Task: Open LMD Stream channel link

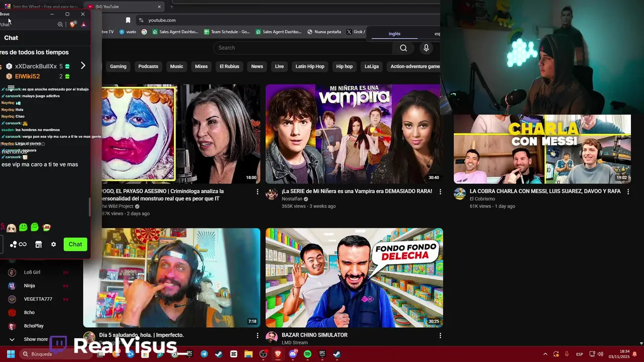Action: (x=294, y=343)
